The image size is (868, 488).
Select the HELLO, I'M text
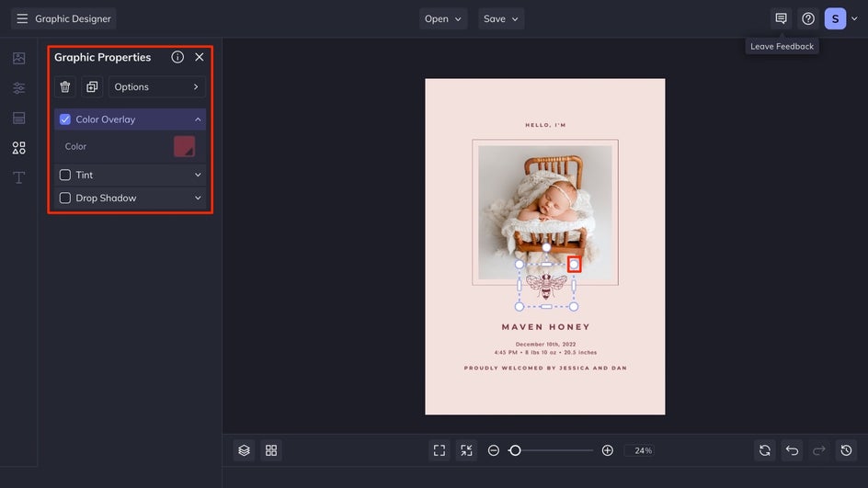point(545,125)
